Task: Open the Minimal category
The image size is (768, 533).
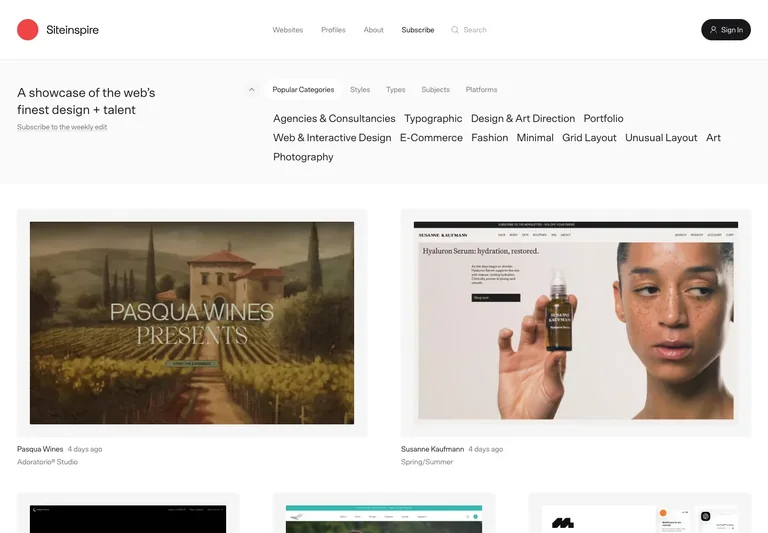Action: click(535, 138)
